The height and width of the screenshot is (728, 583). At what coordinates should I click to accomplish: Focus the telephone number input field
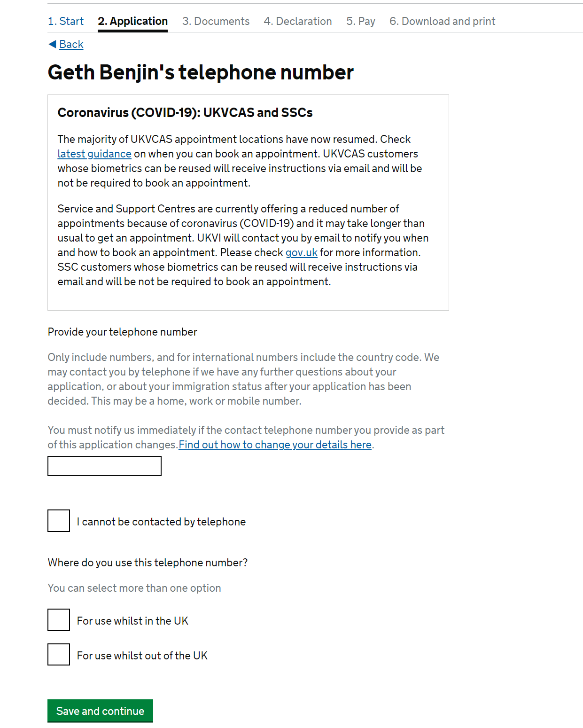(104, 466)
